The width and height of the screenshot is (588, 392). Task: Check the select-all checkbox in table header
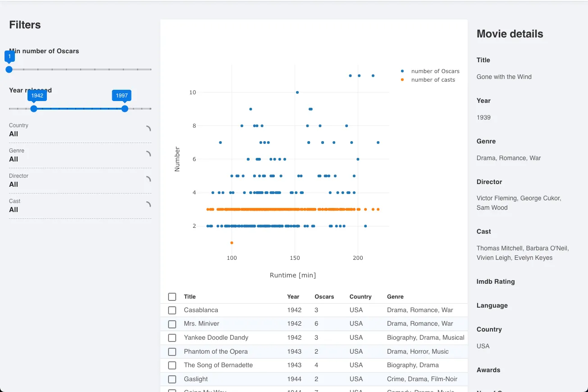[x=172, y=297]
